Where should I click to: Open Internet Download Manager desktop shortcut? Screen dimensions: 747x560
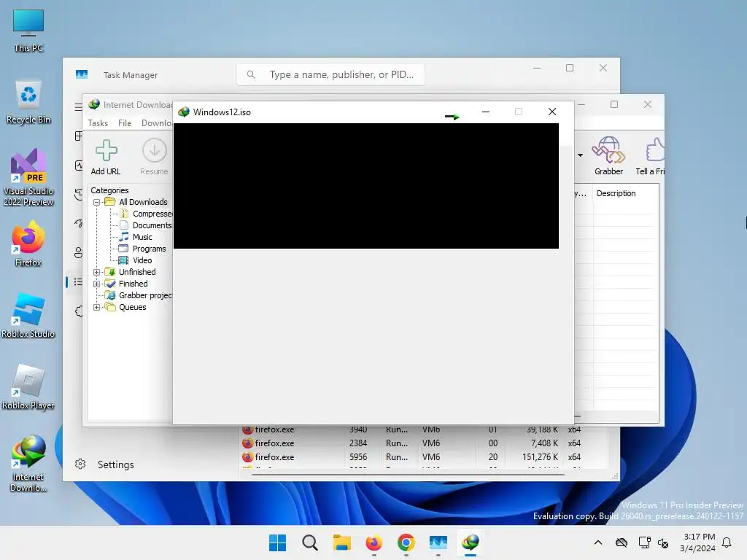click(x=28, y=463)
